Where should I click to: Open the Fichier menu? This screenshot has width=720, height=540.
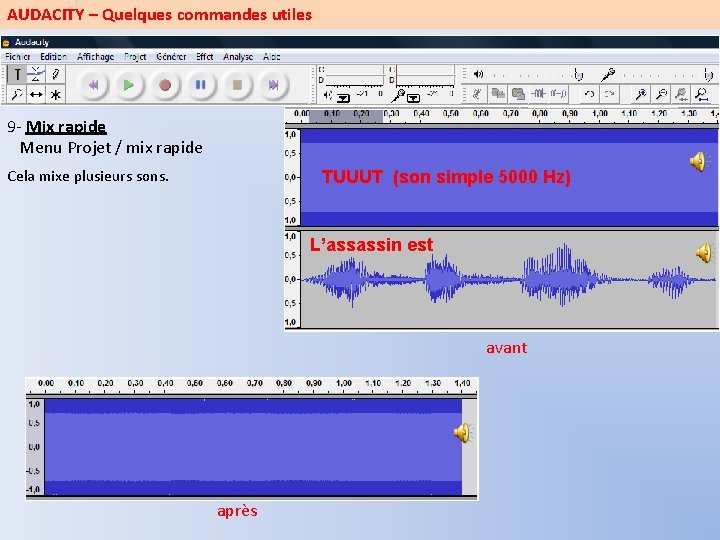pyautogui.click(x=17, y=56)
